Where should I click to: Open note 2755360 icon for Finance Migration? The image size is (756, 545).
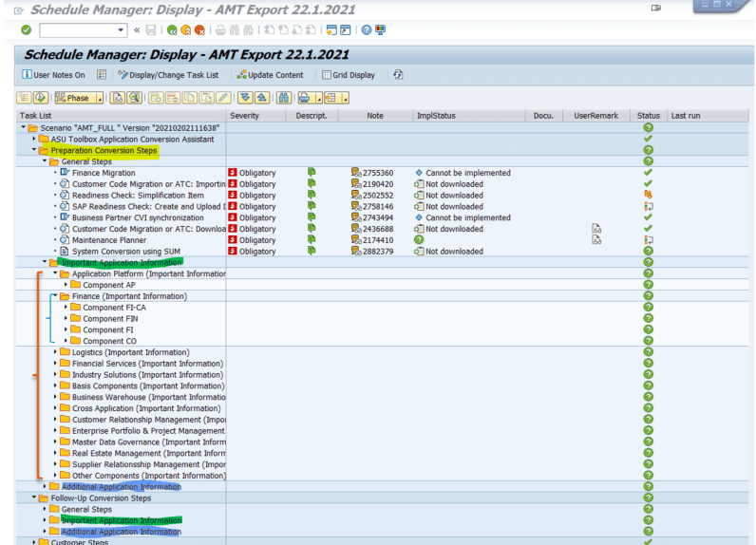[356, 173]
